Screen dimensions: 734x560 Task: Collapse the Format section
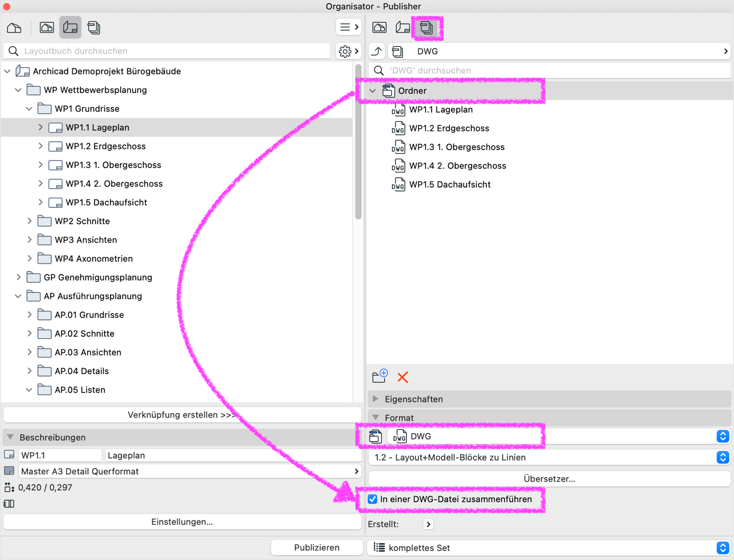tap(375, 418)
